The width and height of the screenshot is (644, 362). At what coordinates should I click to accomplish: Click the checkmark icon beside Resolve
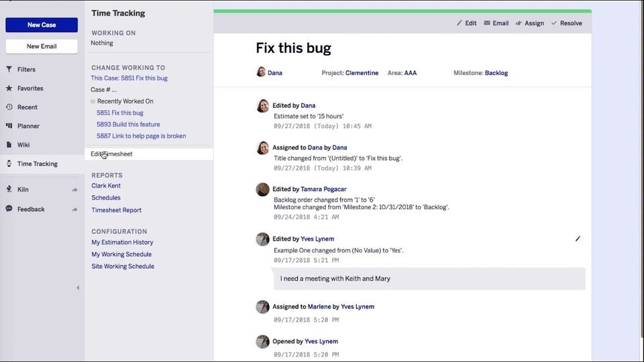click(554, 23)
